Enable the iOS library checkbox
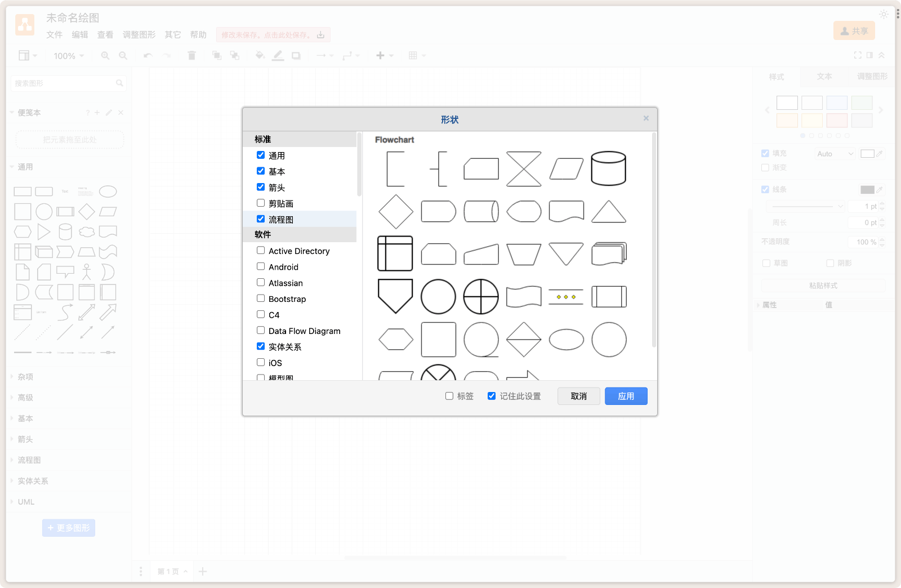 coord(261,362)
